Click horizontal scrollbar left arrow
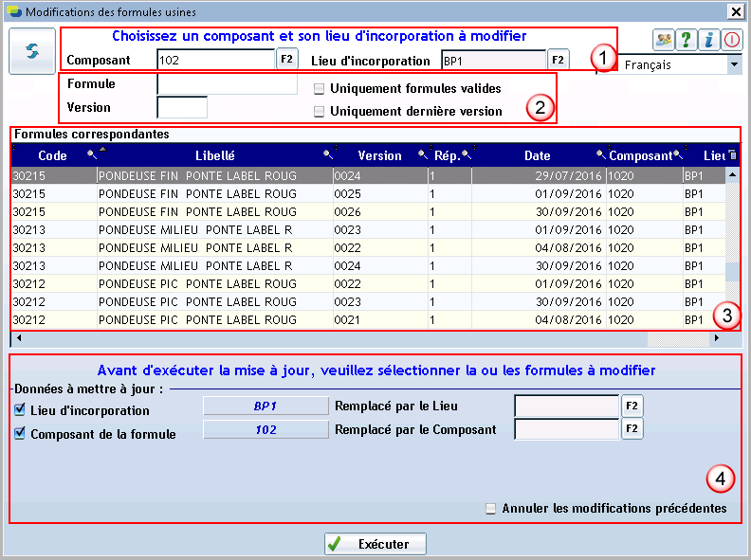The image size is (751, 560). [x=19, y=337]
